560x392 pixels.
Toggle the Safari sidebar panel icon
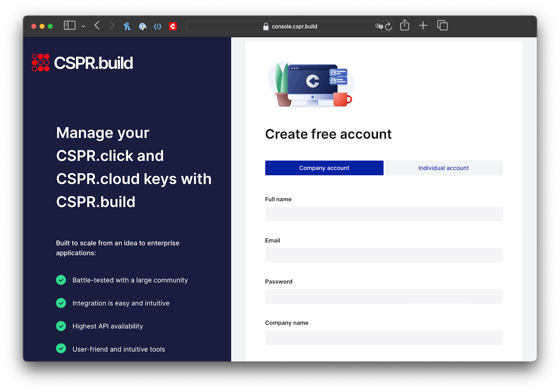tap(70, 26)
